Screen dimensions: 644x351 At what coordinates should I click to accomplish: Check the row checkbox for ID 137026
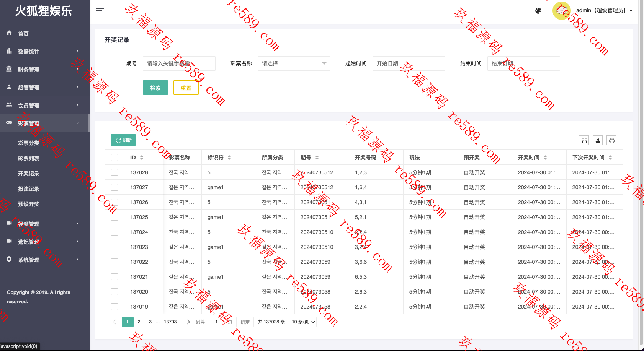coord(114,202)
